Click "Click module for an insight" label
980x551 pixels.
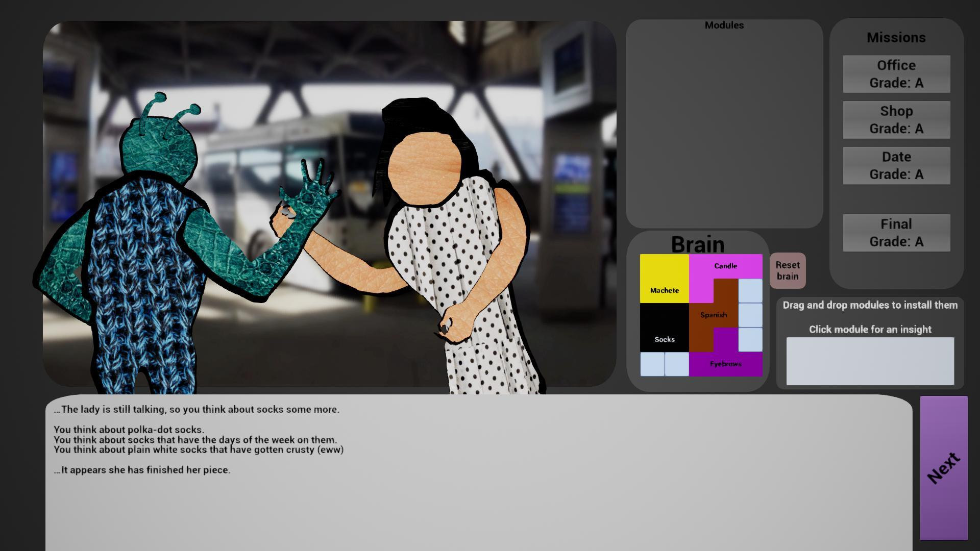[x=870, y=330]
